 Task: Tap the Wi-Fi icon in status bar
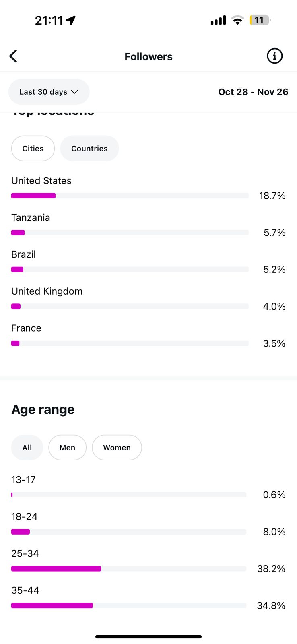coord(238,20)
